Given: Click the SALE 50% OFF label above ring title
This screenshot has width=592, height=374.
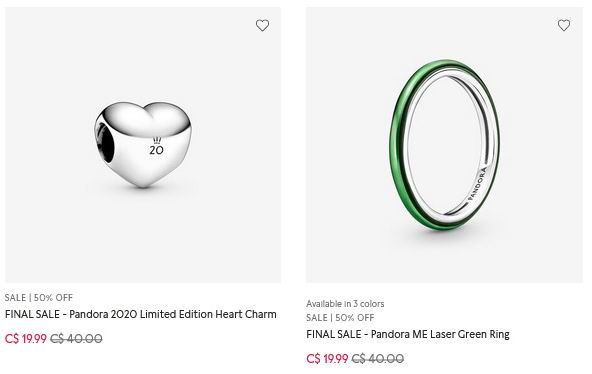Looking at the screenshot, I should [x=340, y=317].
